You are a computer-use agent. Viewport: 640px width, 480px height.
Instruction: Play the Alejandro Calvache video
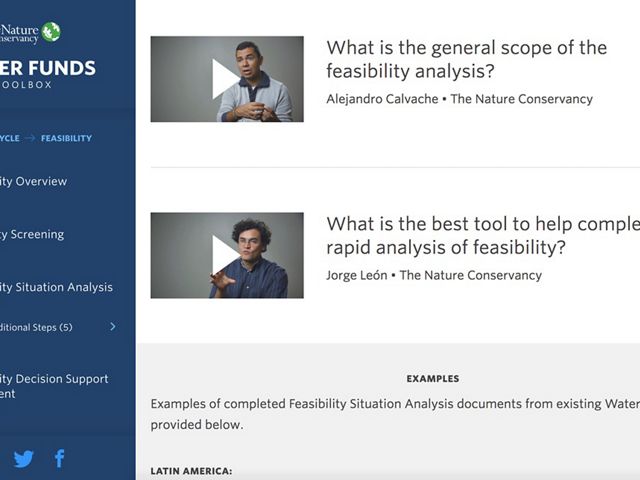click(x=227, y=79)
